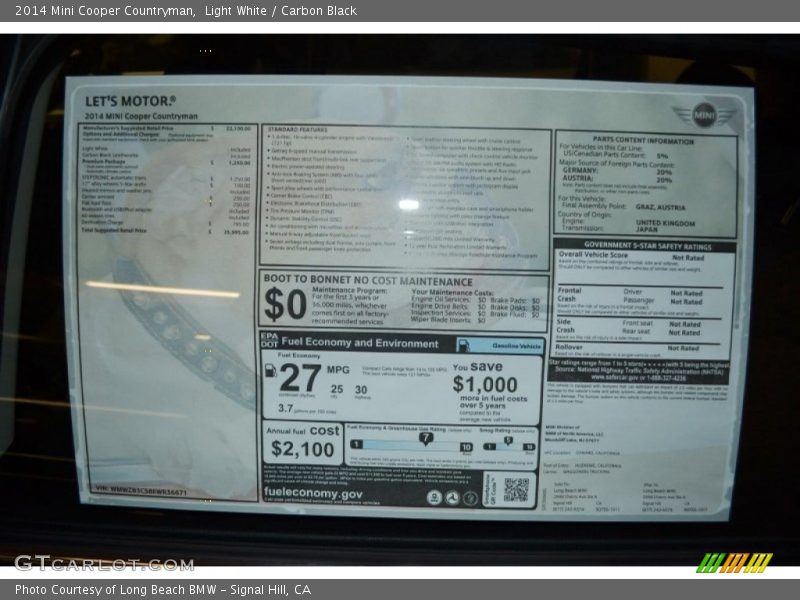The height and width of the screenshot is (600, 800).
Task: Click the 'Overall Vehicle Score' label
Action: (x=593, y=255)
